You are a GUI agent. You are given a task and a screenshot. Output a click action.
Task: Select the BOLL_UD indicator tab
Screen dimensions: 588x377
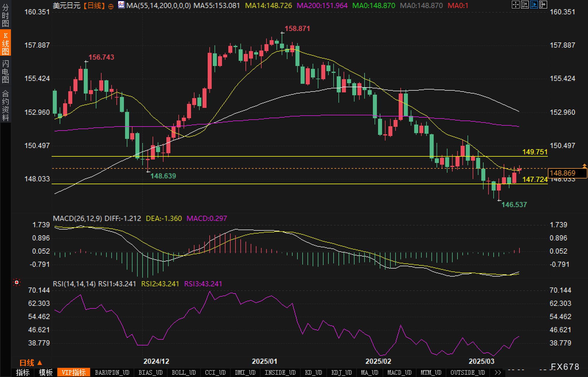[x=184, y=373]
